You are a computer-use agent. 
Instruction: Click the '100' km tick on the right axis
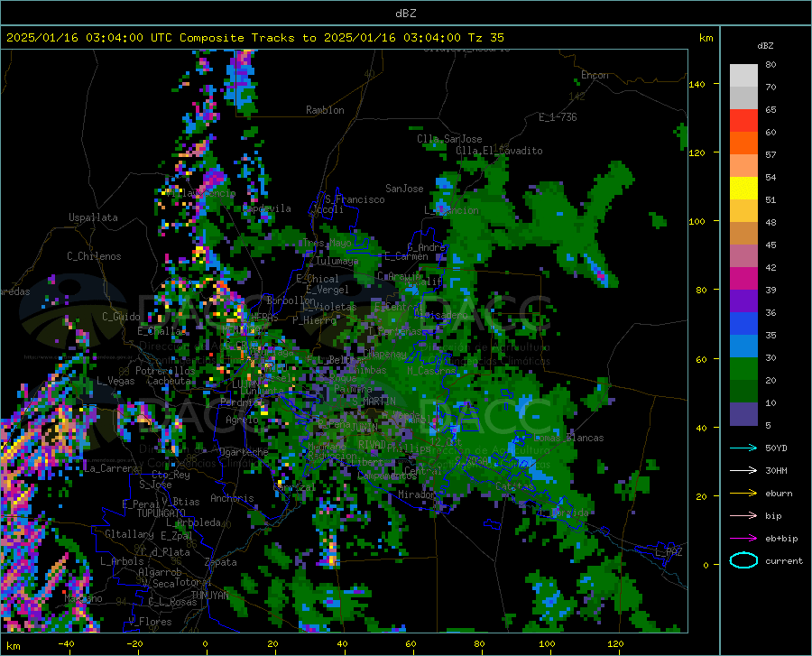pyautogui.click(x=697, y=222)
